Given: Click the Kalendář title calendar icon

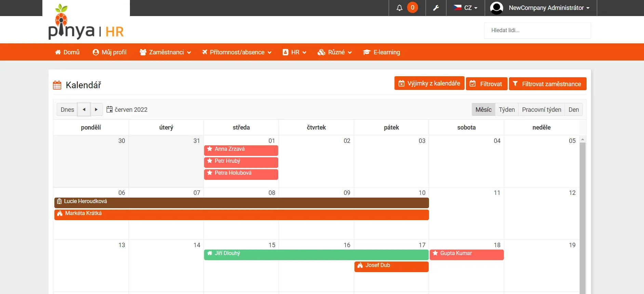Looking at the screenshot, I should pyautogui.click(x=57, y=85).
